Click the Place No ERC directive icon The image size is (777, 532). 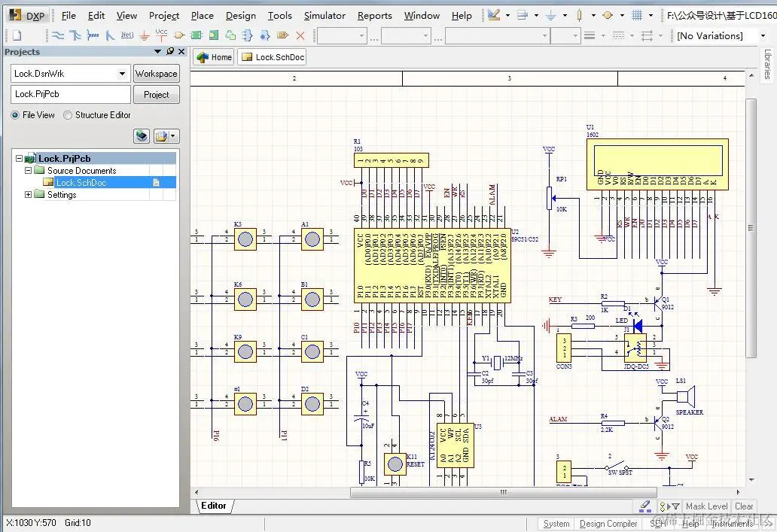(301, 35)
